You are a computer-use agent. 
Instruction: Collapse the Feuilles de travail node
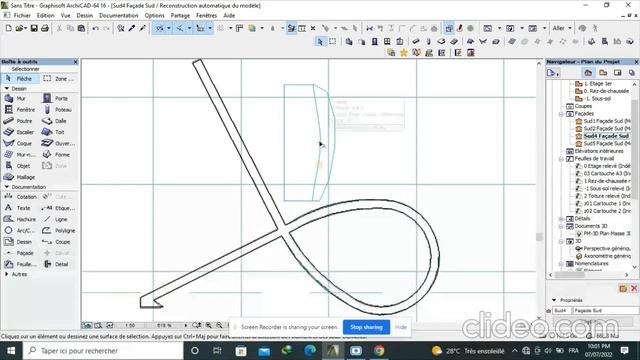562,159
